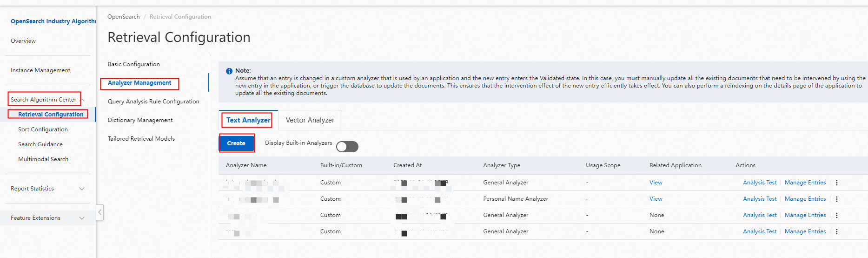Select the Text Analyzer tab
This screenshot has width=868, height=258.
point(248,120)
